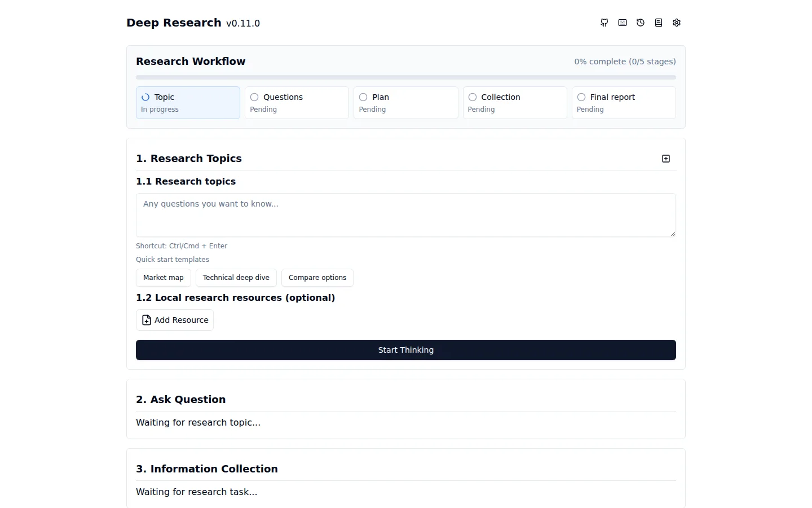This screenshot has width=812, height=508.
Task: Open the Add Resource dropdown
Action: click(175, 320)
